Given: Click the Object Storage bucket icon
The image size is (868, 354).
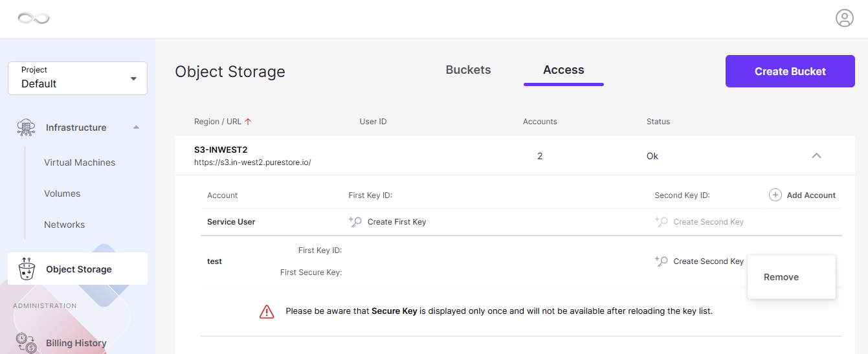Looking at the screenshot, I should pyautogui.click(x=27, y=269).
